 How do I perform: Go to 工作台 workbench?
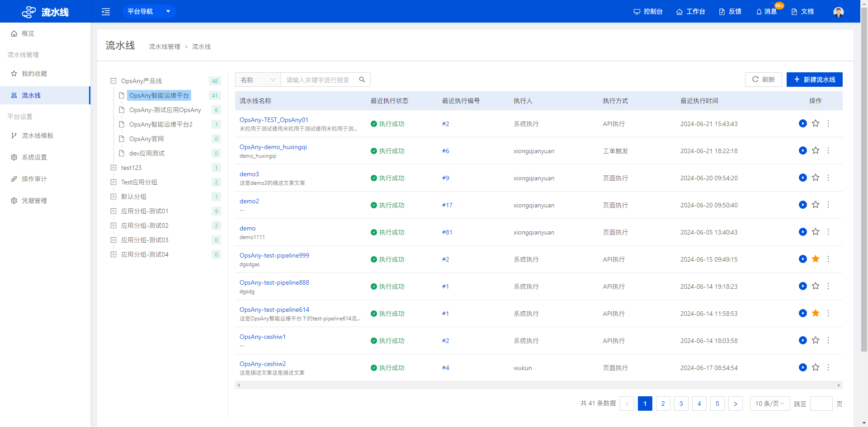[690, 11]
